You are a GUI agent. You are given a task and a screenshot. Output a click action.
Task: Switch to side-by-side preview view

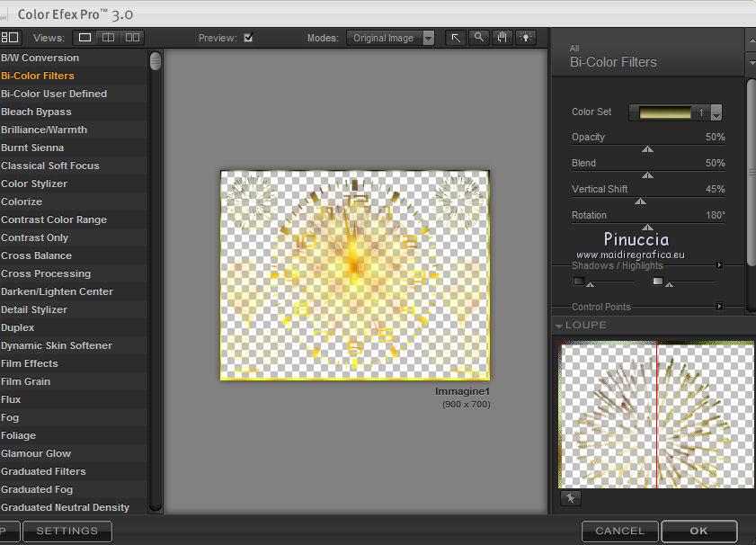pos(133,38)
